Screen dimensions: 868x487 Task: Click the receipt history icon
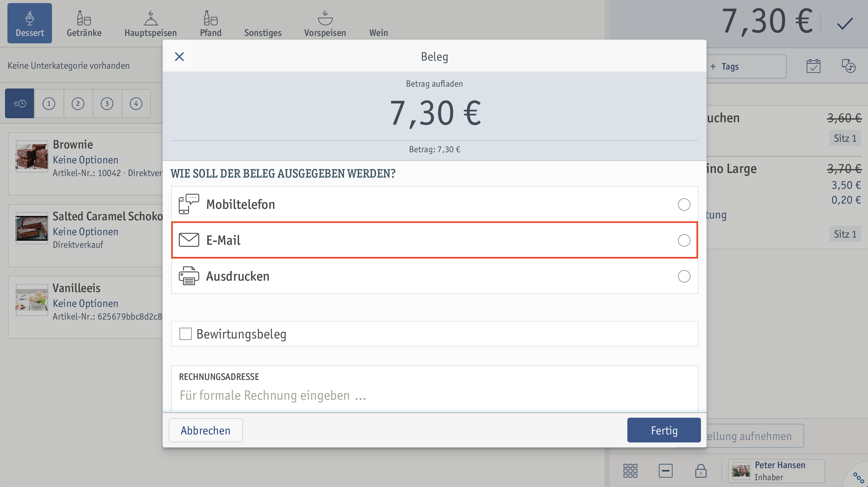[x=849, y=66]
